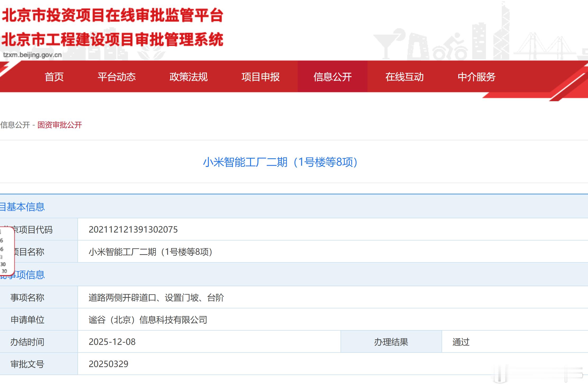Click the project code 202112121391302075
The image size is (588, 389).
coord(133,229)
